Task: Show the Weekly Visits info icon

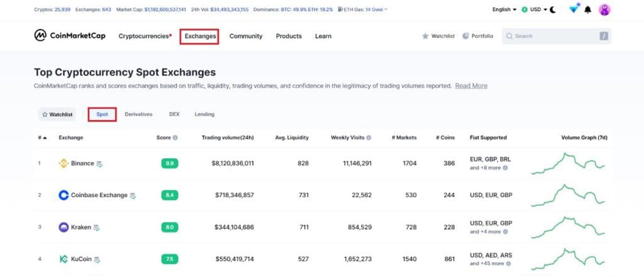Action: (369, 138)
